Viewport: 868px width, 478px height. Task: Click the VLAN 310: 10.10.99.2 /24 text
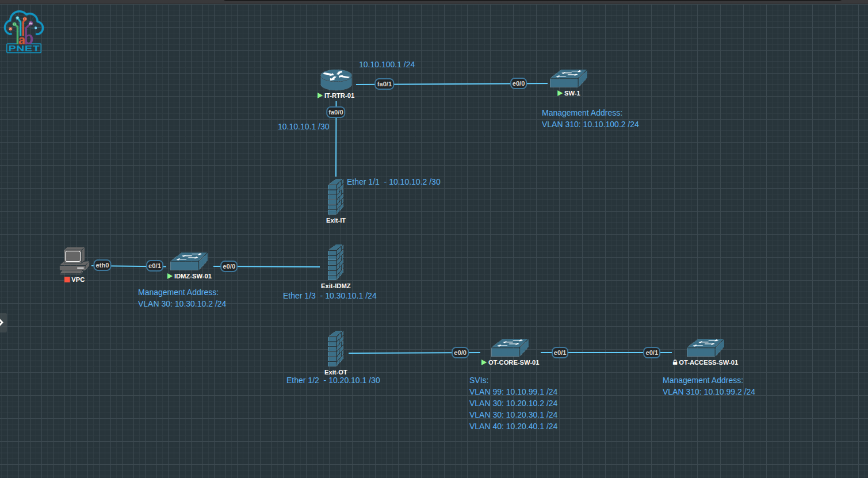(709, 392)
